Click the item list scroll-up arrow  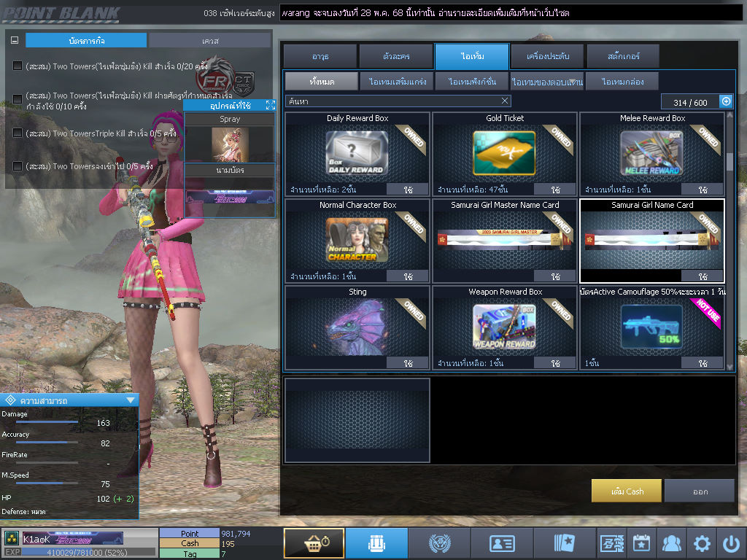(729, 115)
